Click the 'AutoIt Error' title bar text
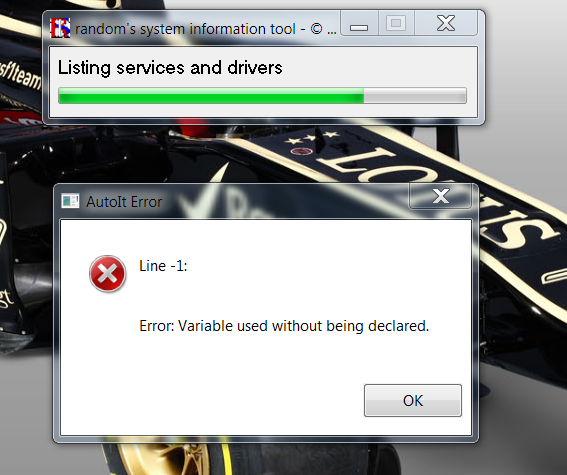This screenshot has width=567, height=475. [x=124, y=202]
